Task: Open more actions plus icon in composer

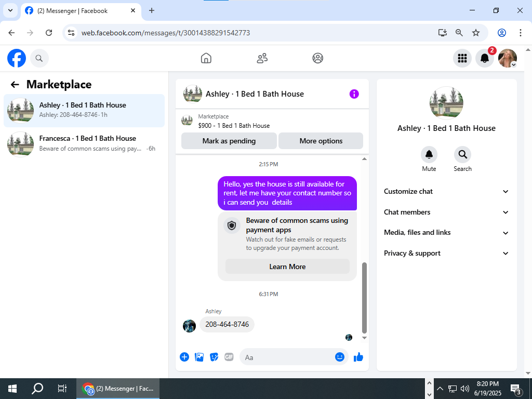Action: tap(184, 357)
